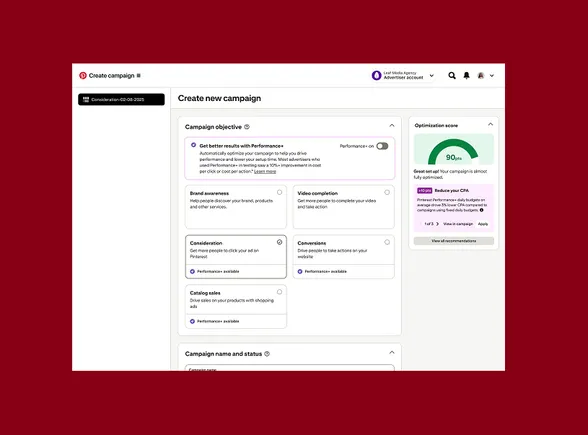Select the Consideration objective radio
Viewport: 588px width, 435px height.
[279, 242]
